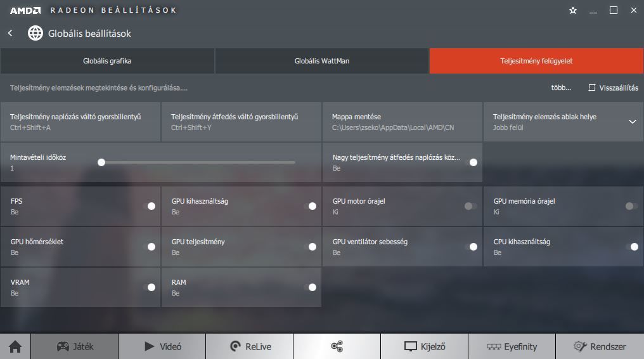Toggle GPU kihasználtság switch
Screen dimensions: 644x359
click(310, 206)
